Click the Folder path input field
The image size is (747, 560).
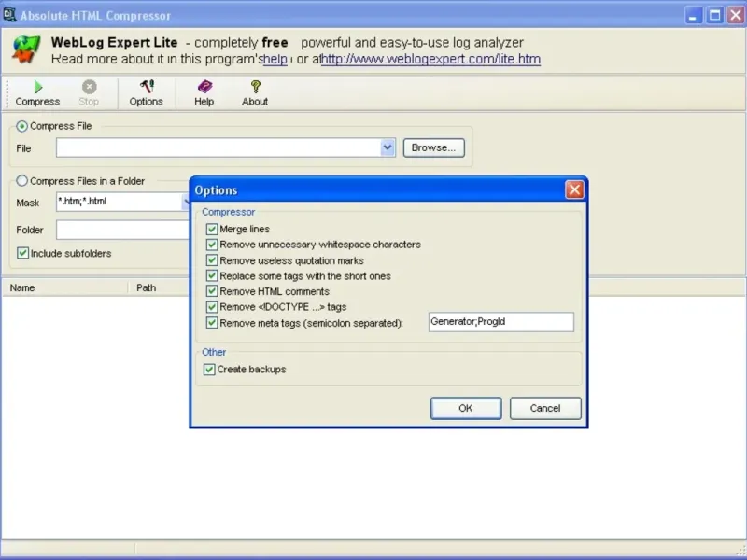[122, 230]
